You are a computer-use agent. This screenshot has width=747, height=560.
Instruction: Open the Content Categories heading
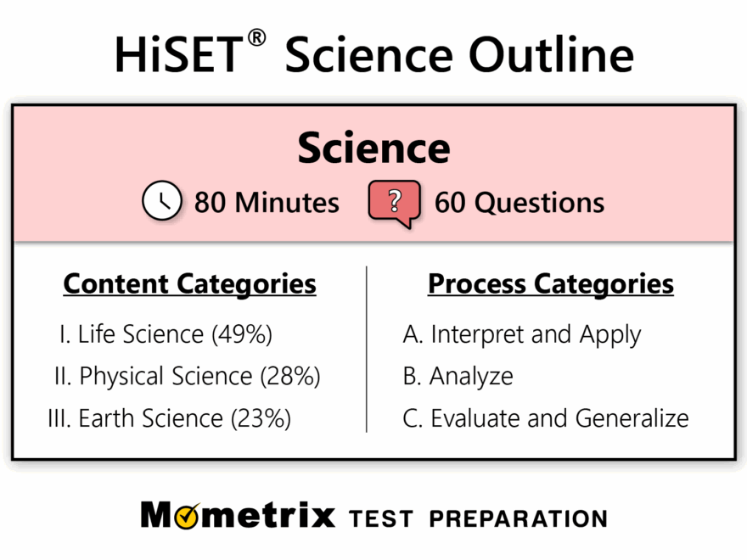coord(189,284)
